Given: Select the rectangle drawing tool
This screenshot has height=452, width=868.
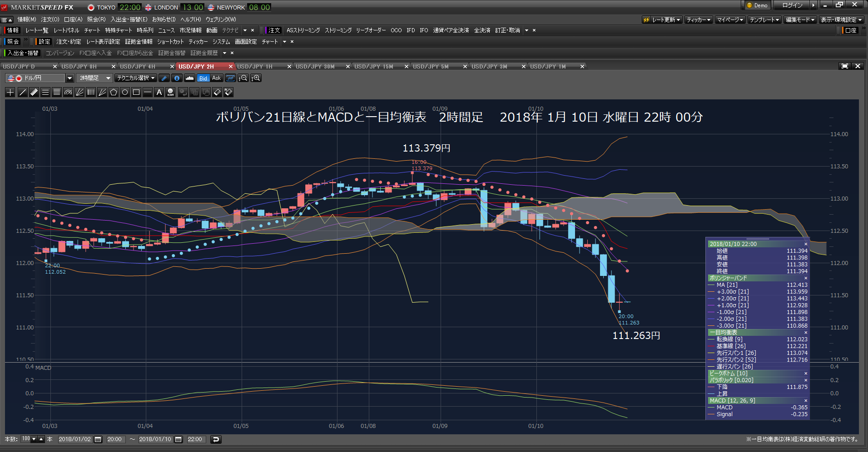Looking at the screenshot, I should 136,92.
